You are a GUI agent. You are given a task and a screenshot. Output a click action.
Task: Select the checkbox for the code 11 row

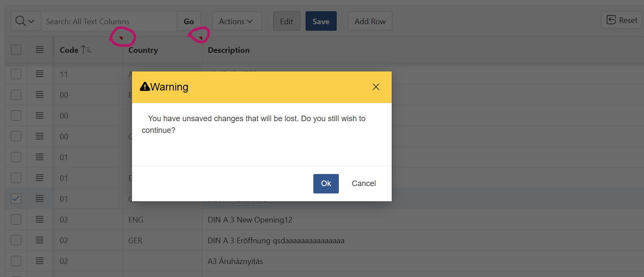click(16, 74)
